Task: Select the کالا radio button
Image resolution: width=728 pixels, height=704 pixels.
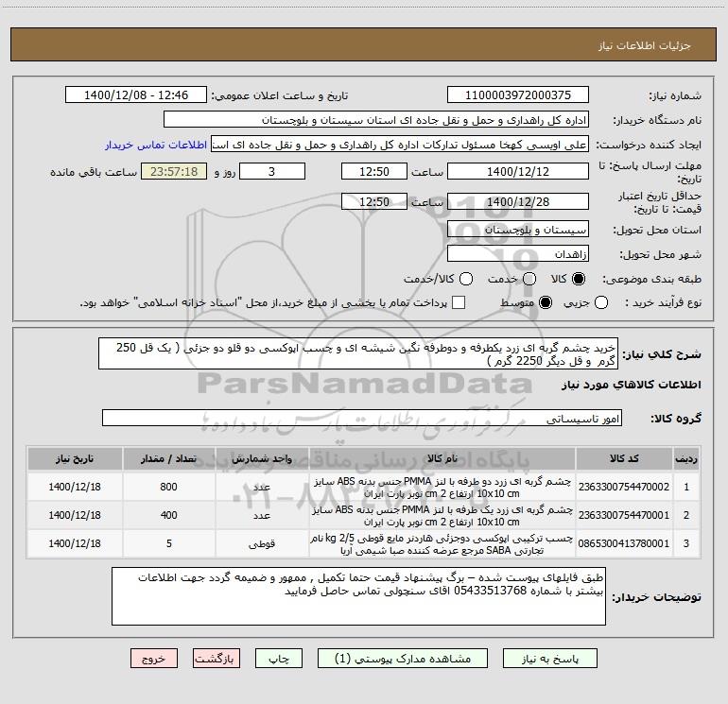Action: pyautogui.click(x=579, y=279)
